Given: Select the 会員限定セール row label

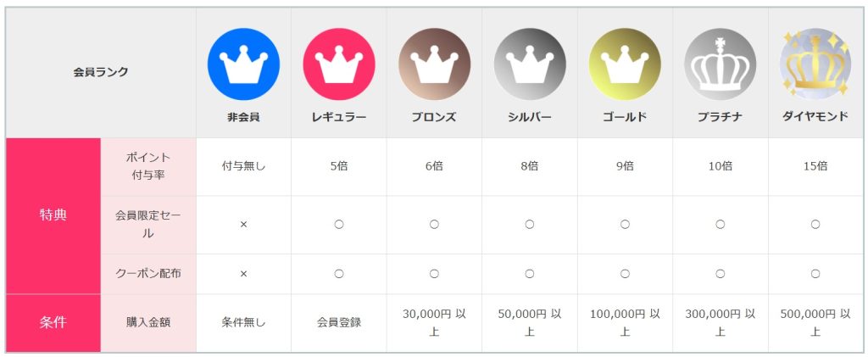Looking at the screenshot, I should pyautogui.click(x=148, y=225).
